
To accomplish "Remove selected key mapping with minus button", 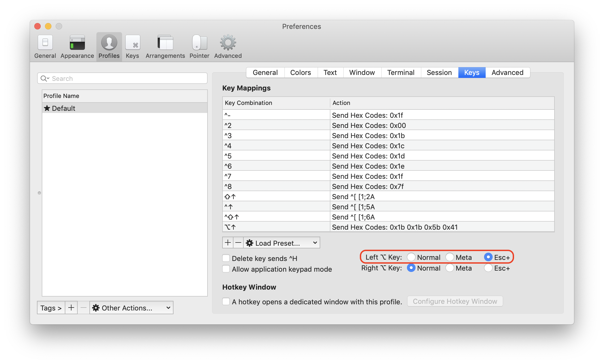I will coord(238,243).
